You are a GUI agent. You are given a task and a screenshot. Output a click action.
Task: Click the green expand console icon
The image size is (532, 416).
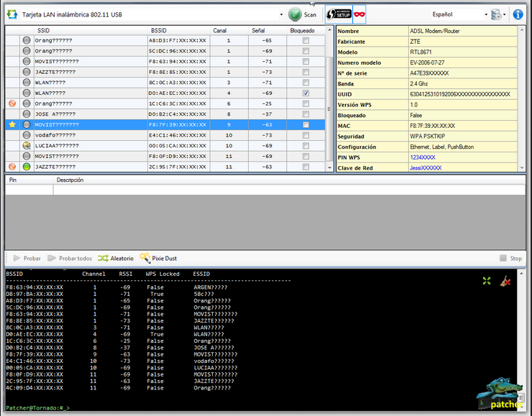(487, 281)
